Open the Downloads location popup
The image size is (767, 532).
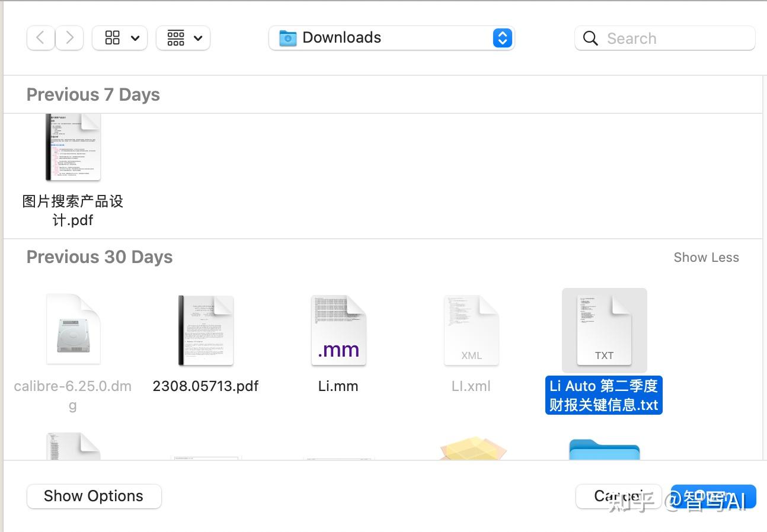(x=391, y=38)
